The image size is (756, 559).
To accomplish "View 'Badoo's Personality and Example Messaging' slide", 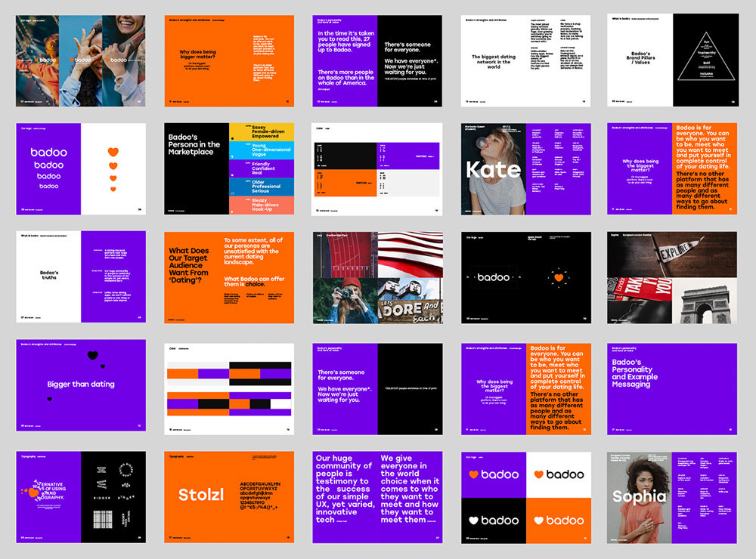I will coord(672,389).
